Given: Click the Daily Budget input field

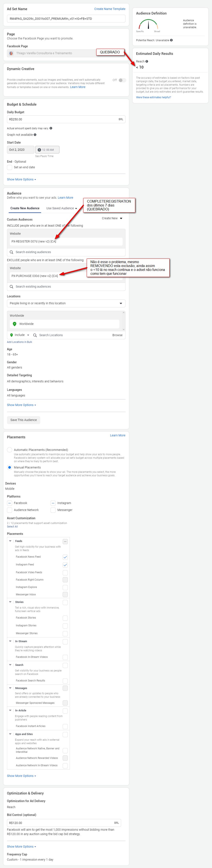Looking at the screenshot, I should 62,119.
